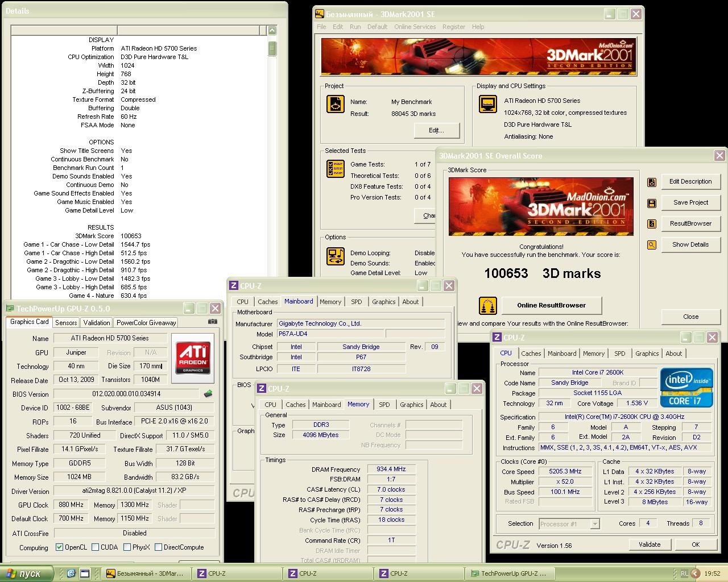Viewport: 728px width, 582px height.
Task: Click the Save Project floppy icon
Action: click(652, 203)
